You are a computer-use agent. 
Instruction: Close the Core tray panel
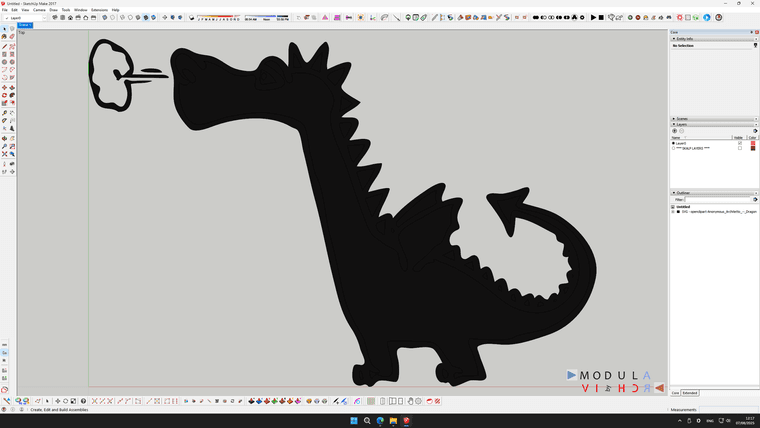coord(757,32)
